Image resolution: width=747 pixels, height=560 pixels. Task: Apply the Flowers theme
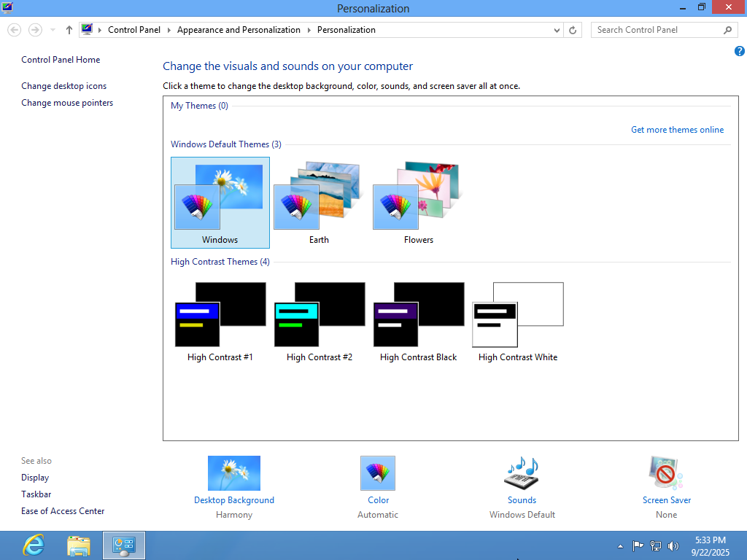click(419, 202)
